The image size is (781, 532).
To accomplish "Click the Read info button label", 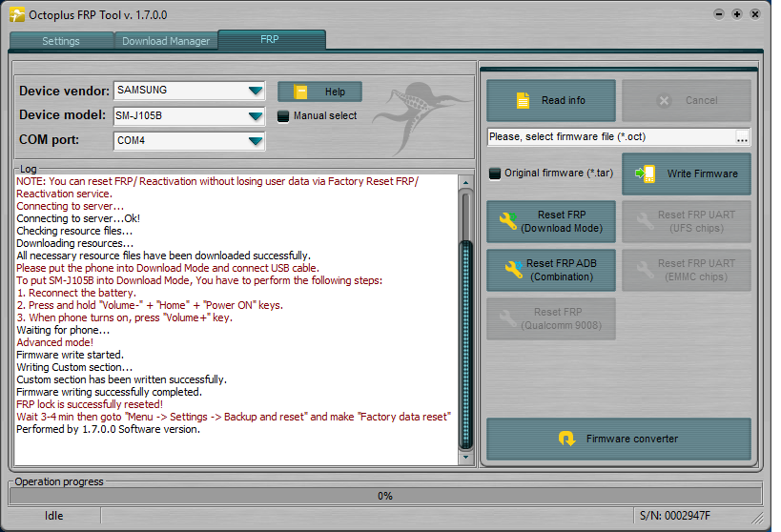I will pos(564,101).
